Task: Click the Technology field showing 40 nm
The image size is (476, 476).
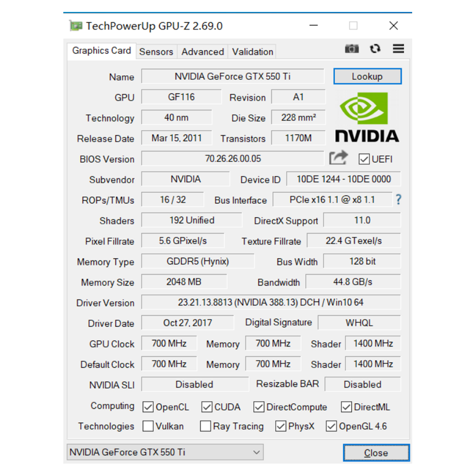Action: (177, 118)
